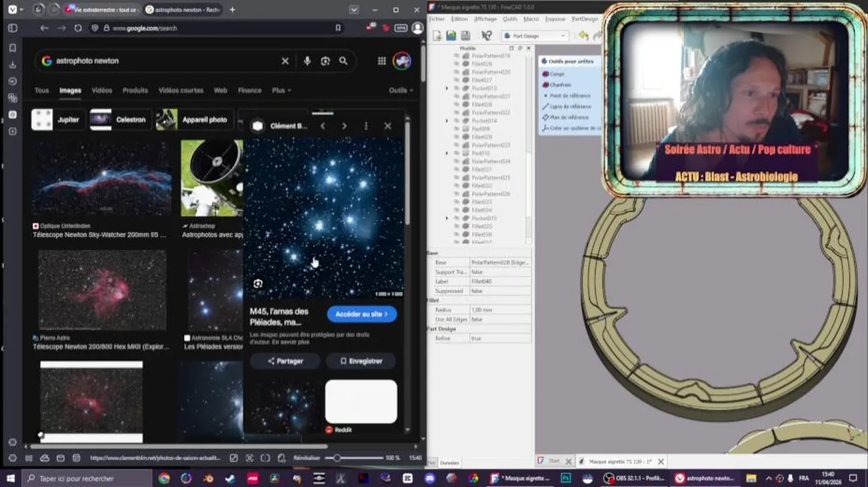Click the FreeCAD undo arrow
Viewport: 868px width, 487px height.
583,36
